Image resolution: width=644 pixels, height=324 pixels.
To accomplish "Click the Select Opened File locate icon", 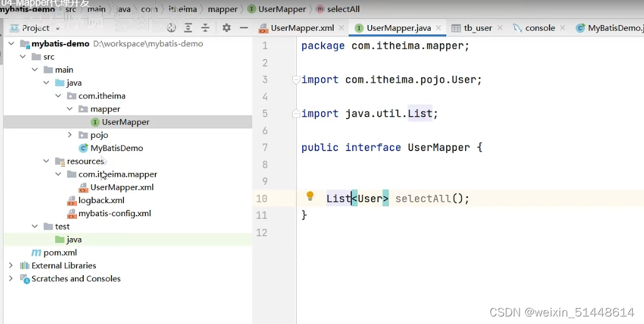I will coord(171,28).
